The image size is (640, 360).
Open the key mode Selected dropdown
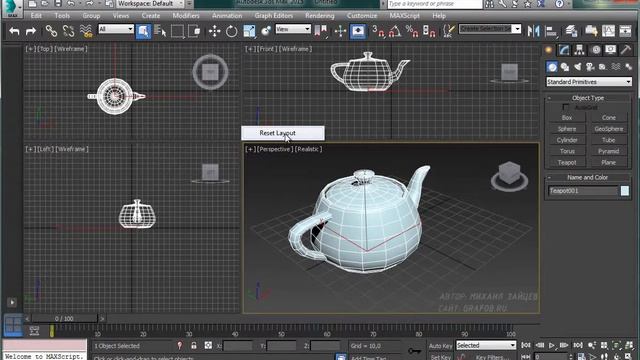click(486, 345)
